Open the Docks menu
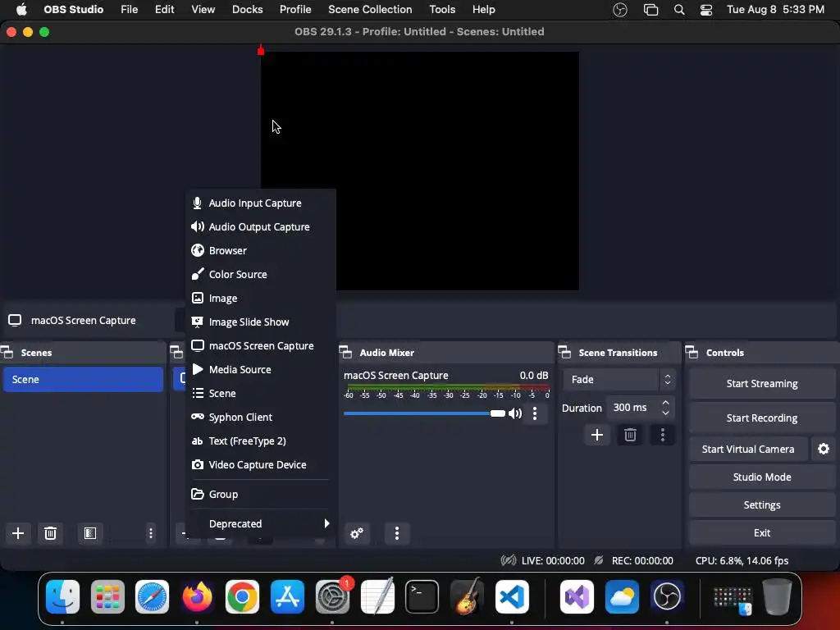This screenshot has width=840, height=630. (x=247, y=9)
